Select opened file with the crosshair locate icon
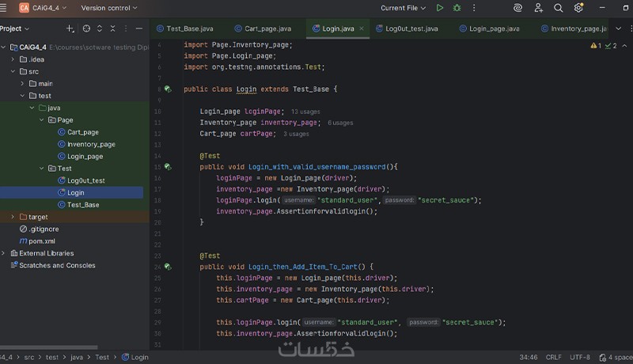Image resolution: width=633 pixels, height=364 pixels. (x=86, y=28)
